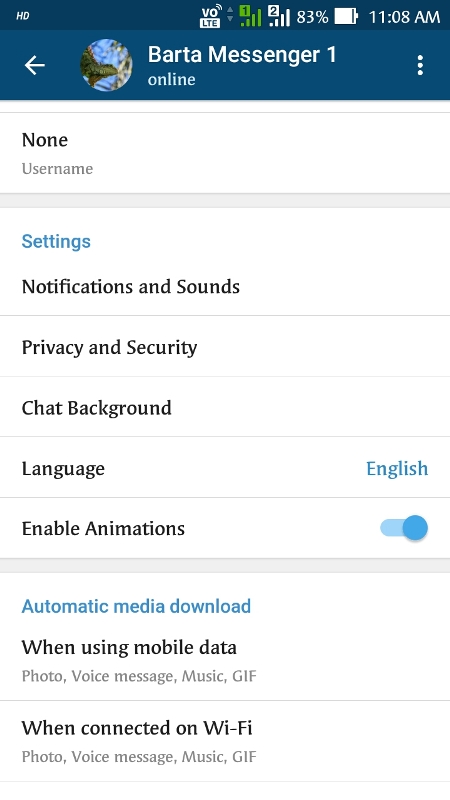Tap the back arrow icon
This screenshot has width=450, height=800.
click(35, 65)
